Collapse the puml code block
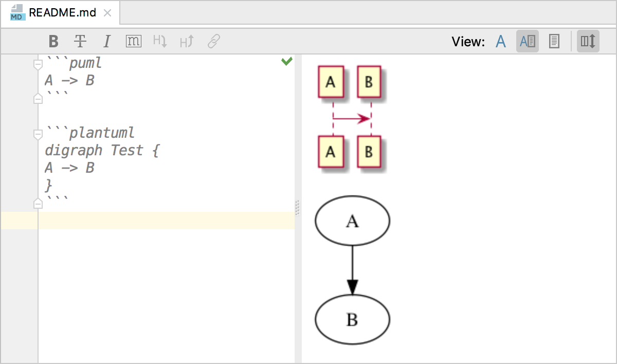The width and height of the screenshot is (617, 364). click(38, 65)
